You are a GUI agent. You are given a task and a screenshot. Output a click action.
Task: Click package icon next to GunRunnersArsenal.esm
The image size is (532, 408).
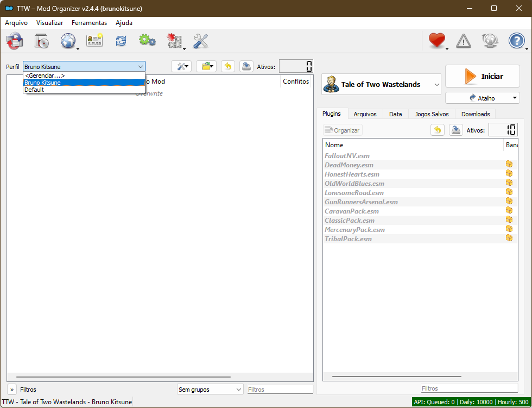tap(509, 202)
